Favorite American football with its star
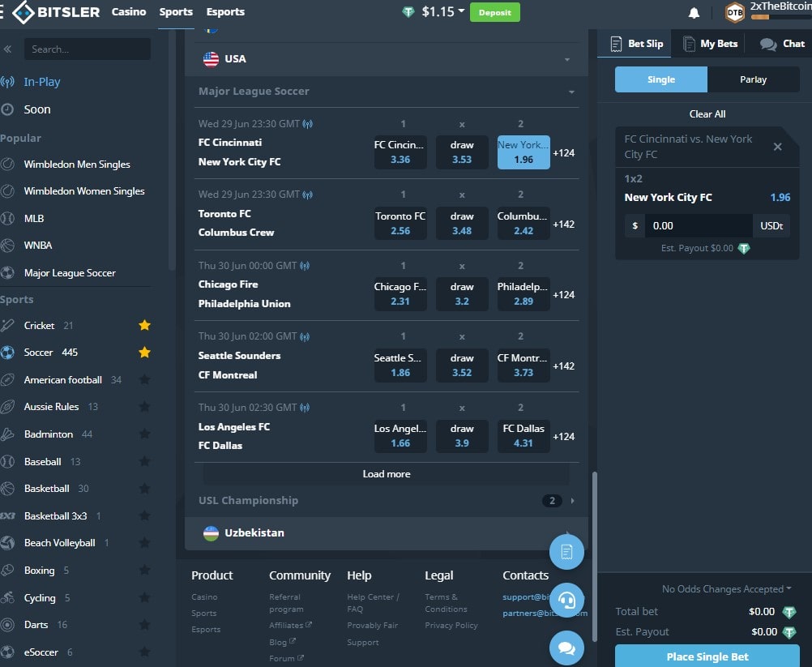 (144, 379)
